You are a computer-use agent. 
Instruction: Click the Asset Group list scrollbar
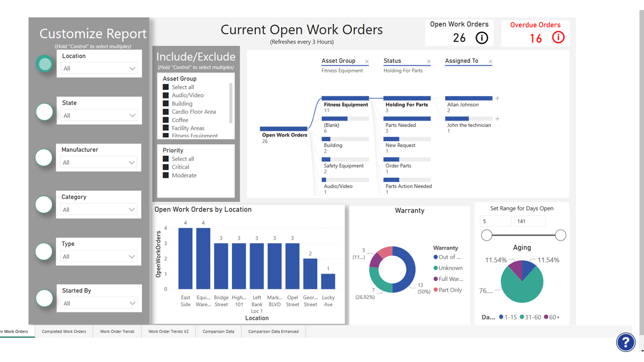click(231, 103)
